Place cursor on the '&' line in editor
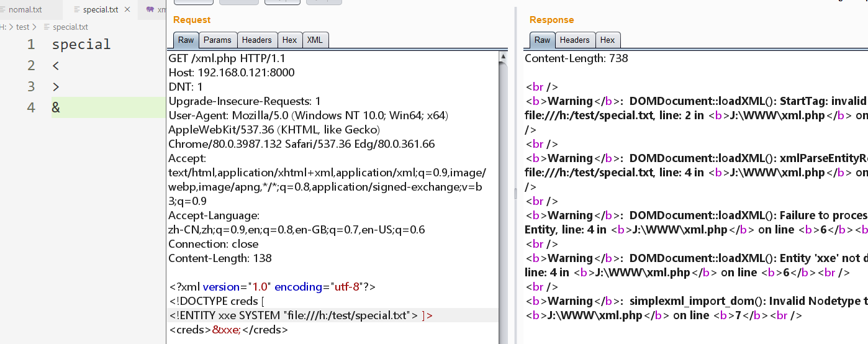The image size is (868, 344). 109,107
